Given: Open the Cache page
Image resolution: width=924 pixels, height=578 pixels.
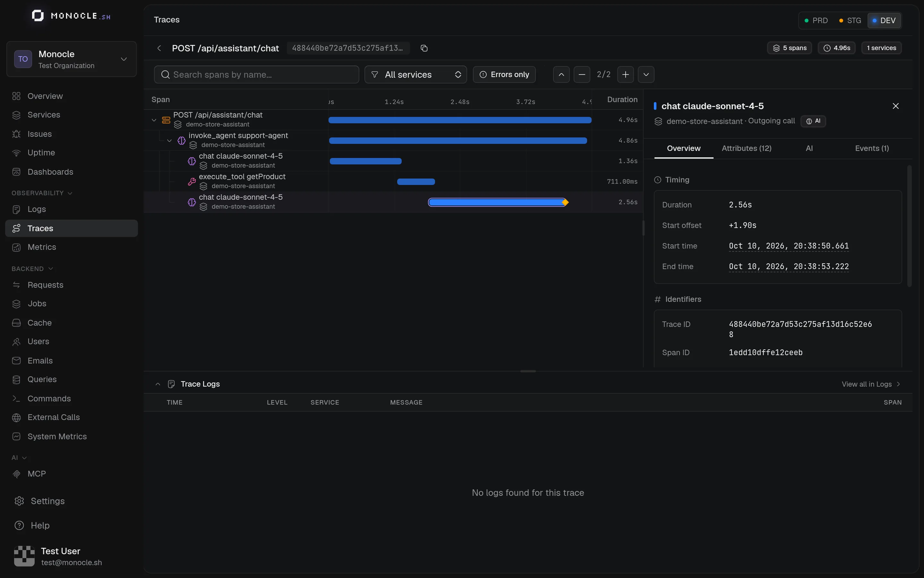Looking at the screenshot, I should [x=72, y=323].
